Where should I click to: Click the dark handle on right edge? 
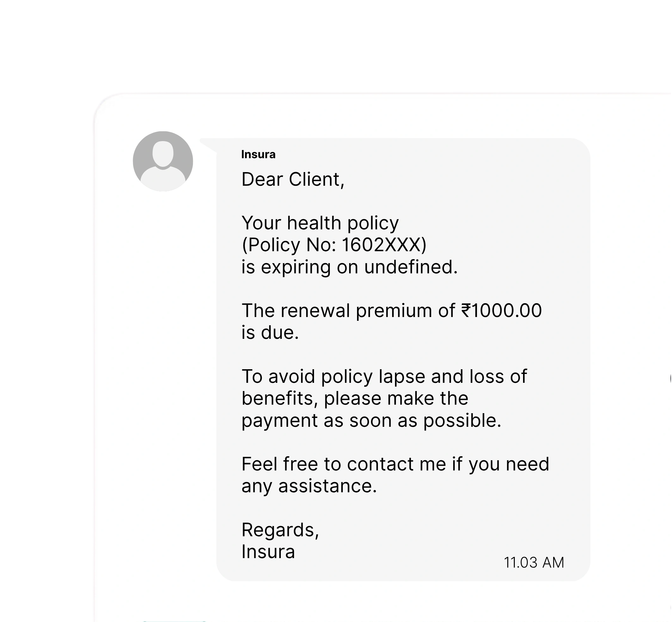671,379
